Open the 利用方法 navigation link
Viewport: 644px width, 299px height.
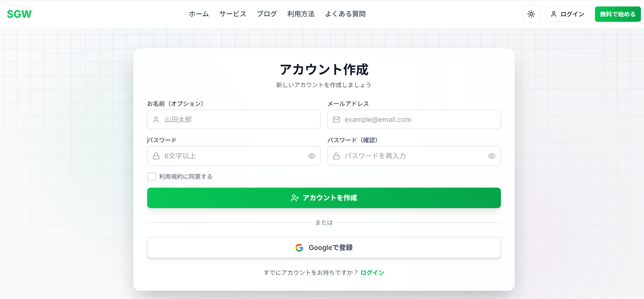click(301, 14)
